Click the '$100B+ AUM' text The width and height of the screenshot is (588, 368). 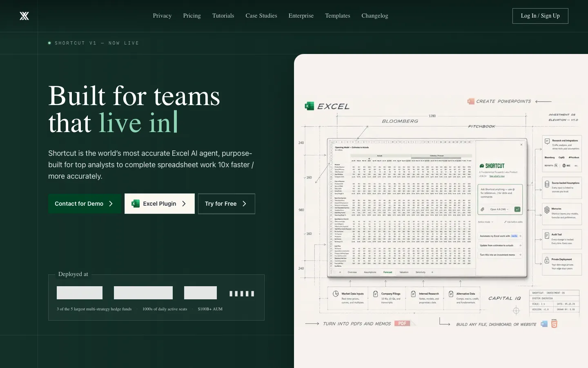210,309
